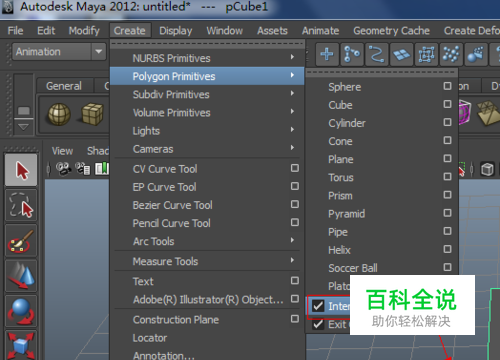Image resolution: width=500 pixels, height=360 pixels.
Task: Open Sphere option box
Action: (x=447, y=86)
